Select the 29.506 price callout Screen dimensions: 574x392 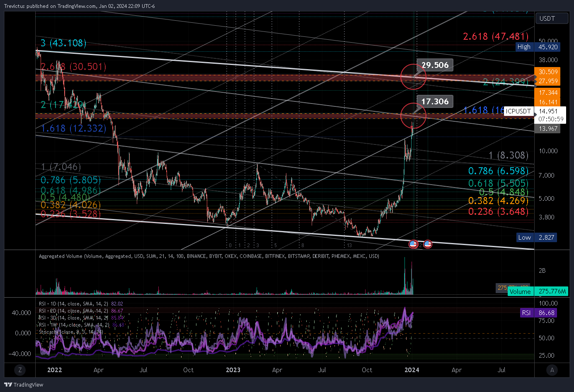tap(435, 65)
